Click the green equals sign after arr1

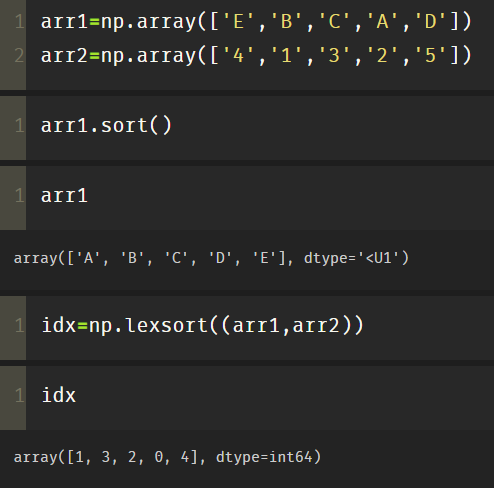click(95, 22)
